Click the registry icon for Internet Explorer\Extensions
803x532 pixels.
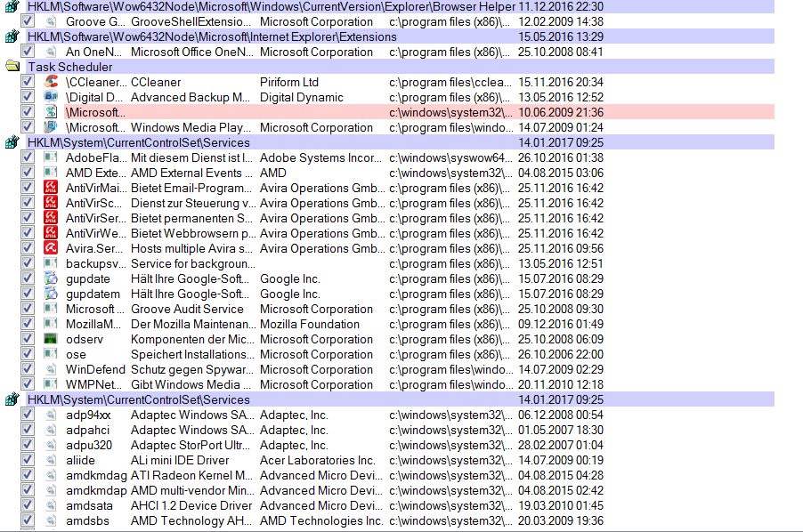click(x=12, y=36)
